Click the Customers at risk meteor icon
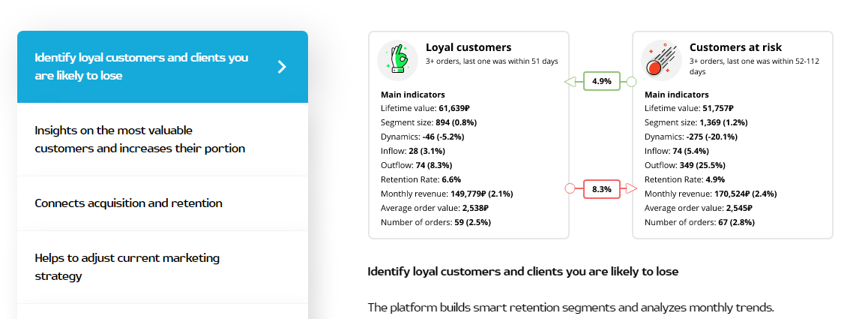Screen dimensions: 868x319 [x=661, y=60]
